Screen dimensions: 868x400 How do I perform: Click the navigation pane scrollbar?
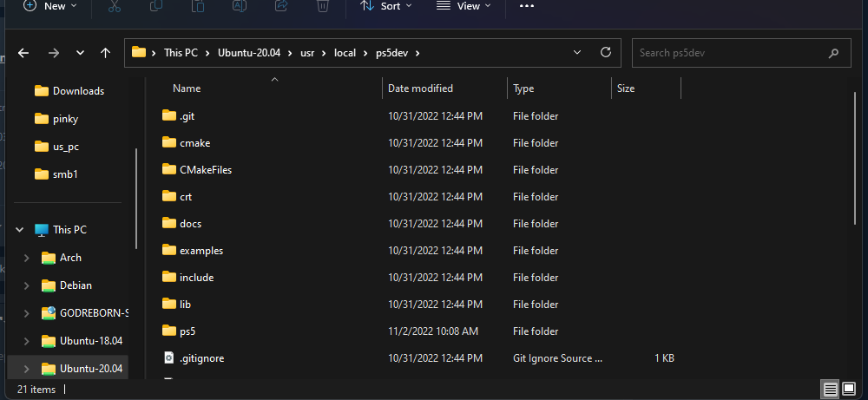(136, 200)
